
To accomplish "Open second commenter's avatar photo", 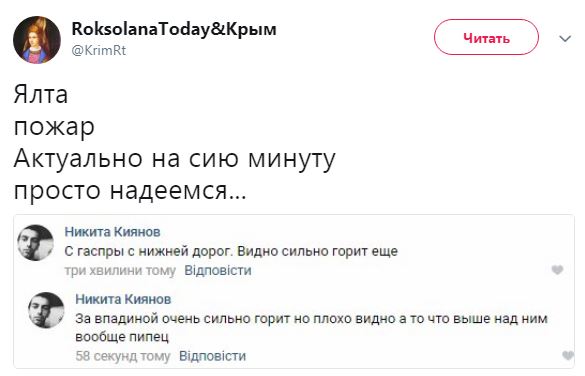I will coord(46,310).
